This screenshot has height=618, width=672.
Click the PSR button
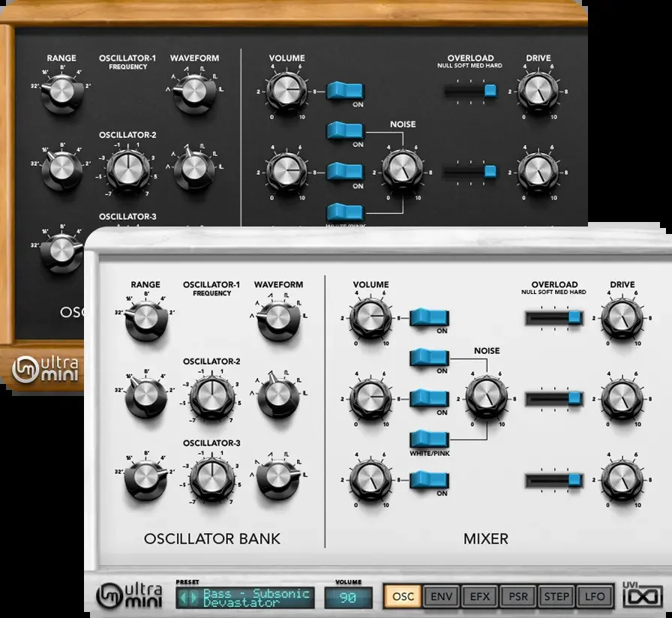point(518,596)
